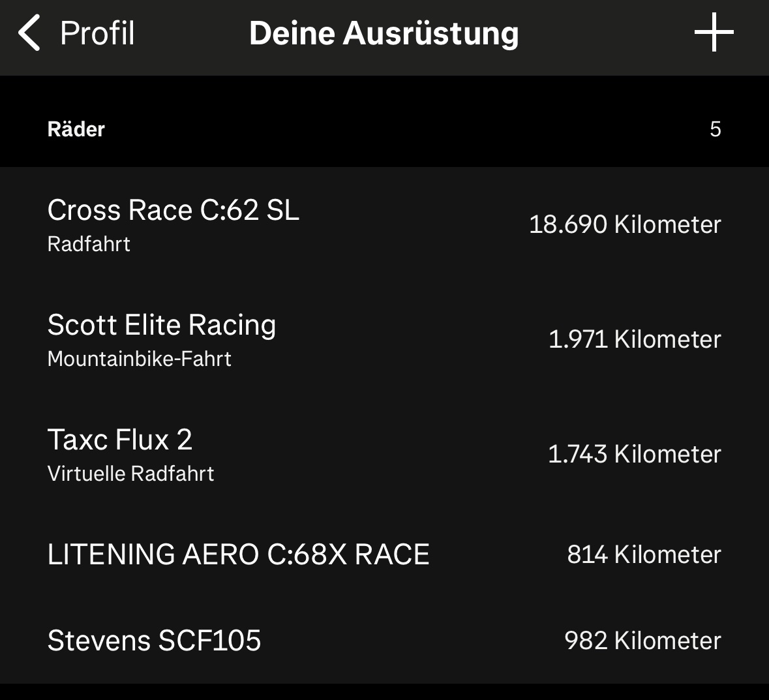Select the Räder section header
Image resolution: width=769 pixels, height=700 pixels.
pos(76,129)
